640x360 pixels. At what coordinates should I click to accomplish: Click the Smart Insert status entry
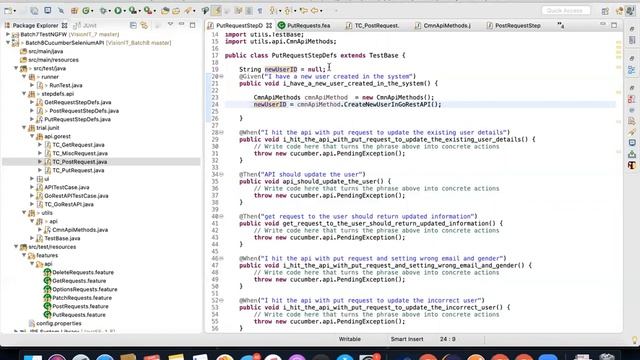click(407, 339)
